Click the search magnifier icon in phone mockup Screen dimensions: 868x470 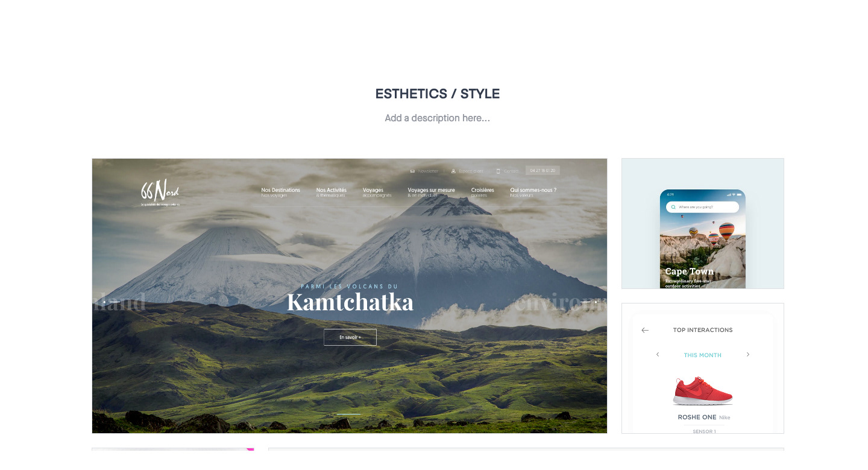[x=673, y=207]
